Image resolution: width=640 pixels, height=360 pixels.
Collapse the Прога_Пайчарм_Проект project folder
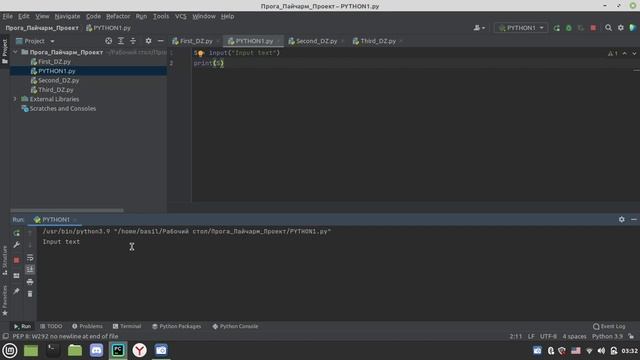tap(16, 52)
